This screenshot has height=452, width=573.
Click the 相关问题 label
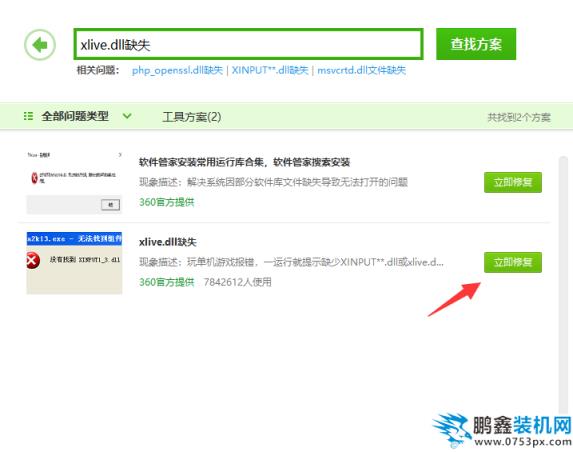pyautogui.click(x=98, y=70)
